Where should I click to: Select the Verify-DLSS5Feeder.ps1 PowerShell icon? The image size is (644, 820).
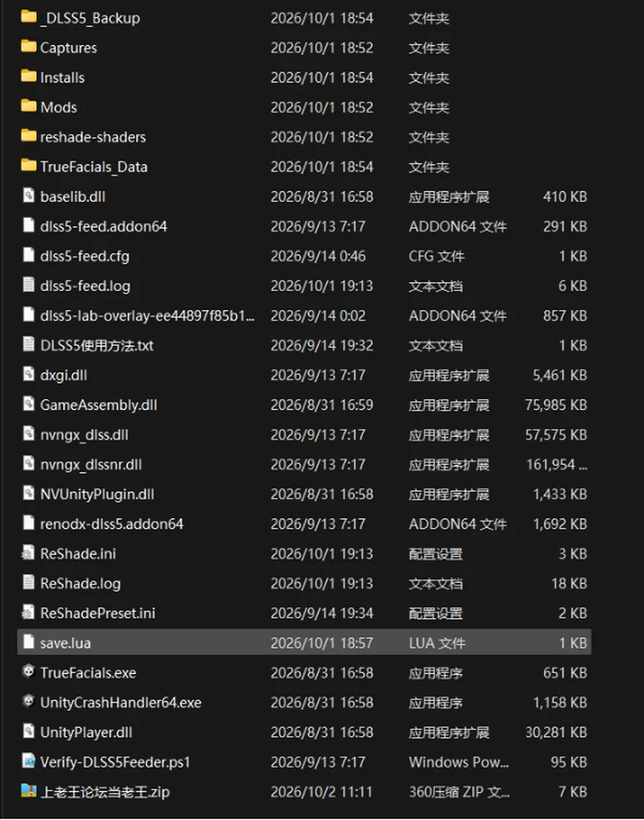pos(28,761)
